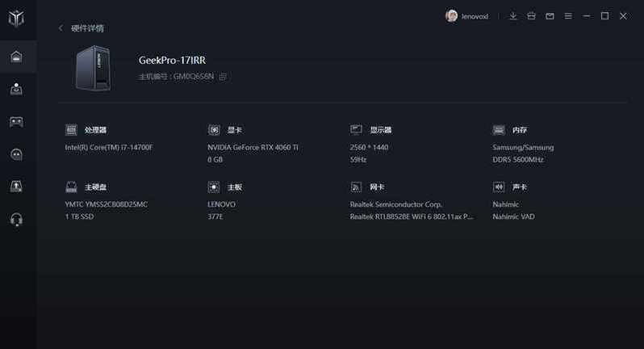Open the headset support icon in the sidebar

pyautogui.click(x=16, y=220)
